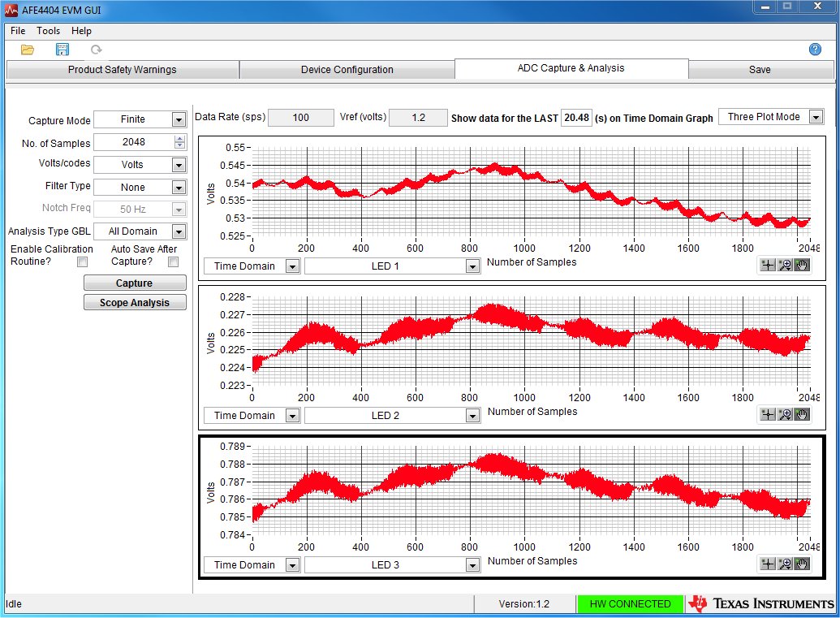Click the Vref (volts) field
Screen dimensions: 840x618
point(419,118)
